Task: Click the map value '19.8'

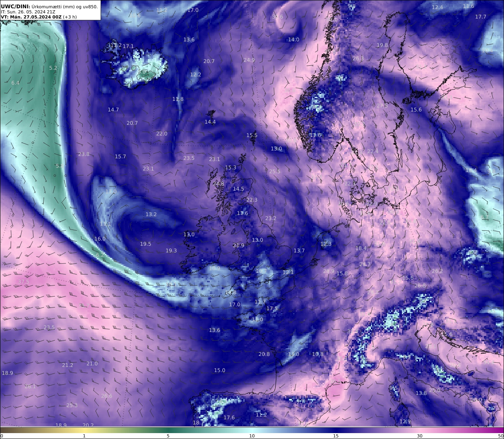Action: 382,45
